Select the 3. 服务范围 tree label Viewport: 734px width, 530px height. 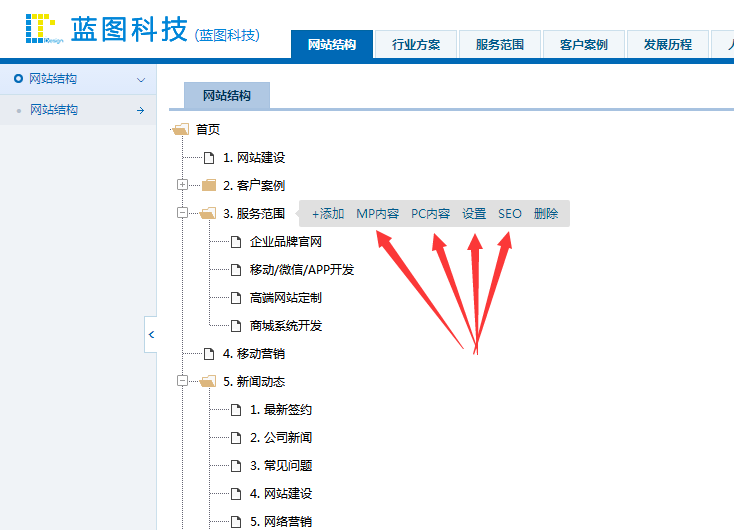click(254, 213)
